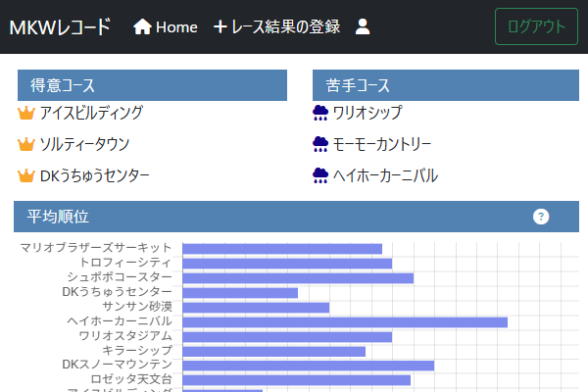Click the rain cloud icon beside ワリオシップ
The image size is (588, 392).
click(x=320, y=114)
